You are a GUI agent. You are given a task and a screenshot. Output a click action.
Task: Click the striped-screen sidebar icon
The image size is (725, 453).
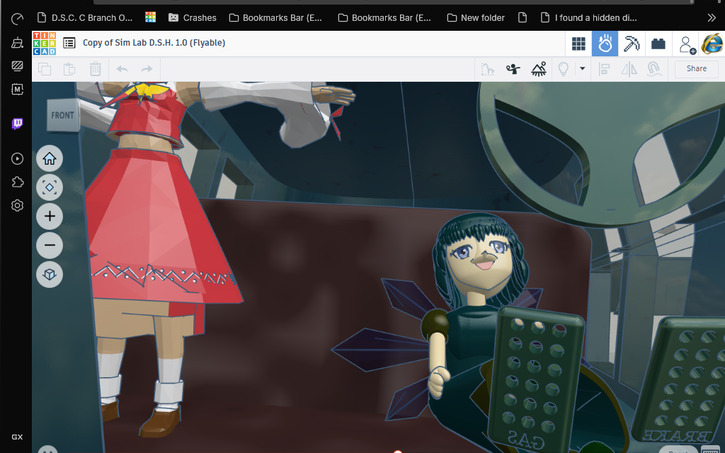click(17, 66)
